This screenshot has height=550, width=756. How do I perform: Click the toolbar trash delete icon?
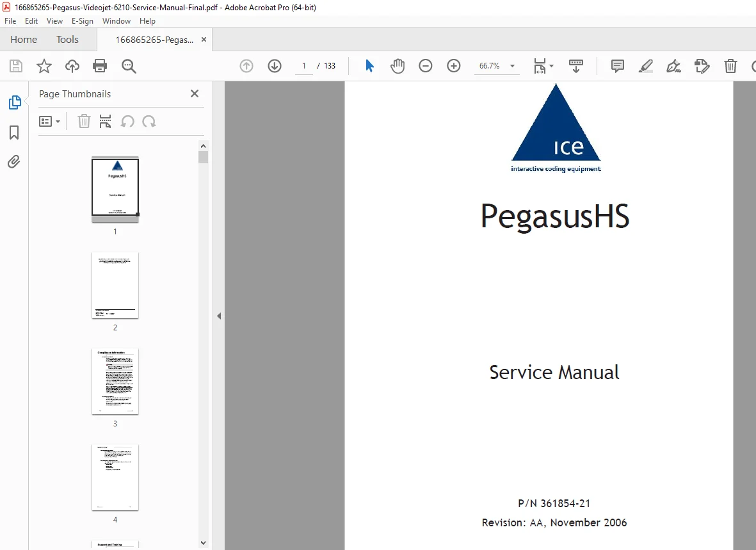730,66
